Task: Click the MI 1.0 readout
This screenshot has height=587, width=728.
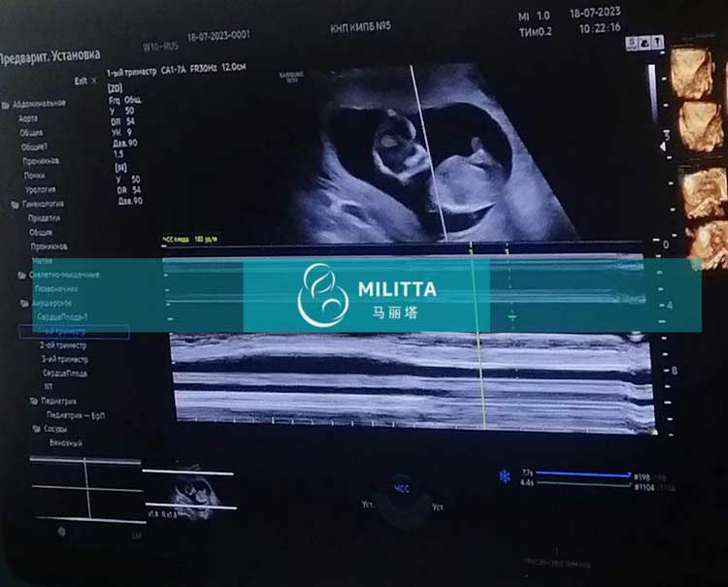Action: pyautogui.click(x=534, y=16)
